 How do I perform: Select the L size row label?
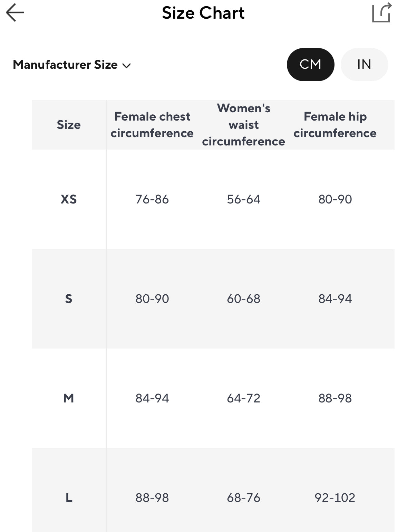[69, 498]
